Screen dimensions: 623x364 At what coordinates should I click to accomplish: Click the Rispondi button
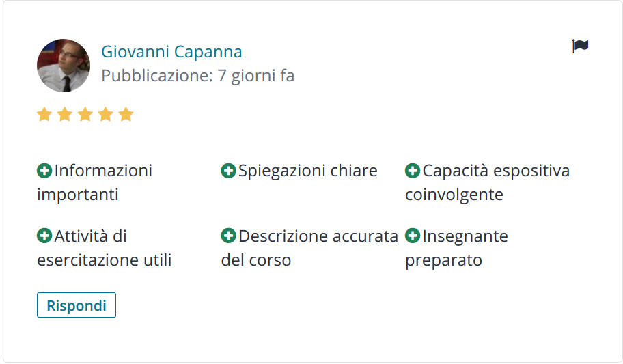pyautogui.click(x=77, y=305)
